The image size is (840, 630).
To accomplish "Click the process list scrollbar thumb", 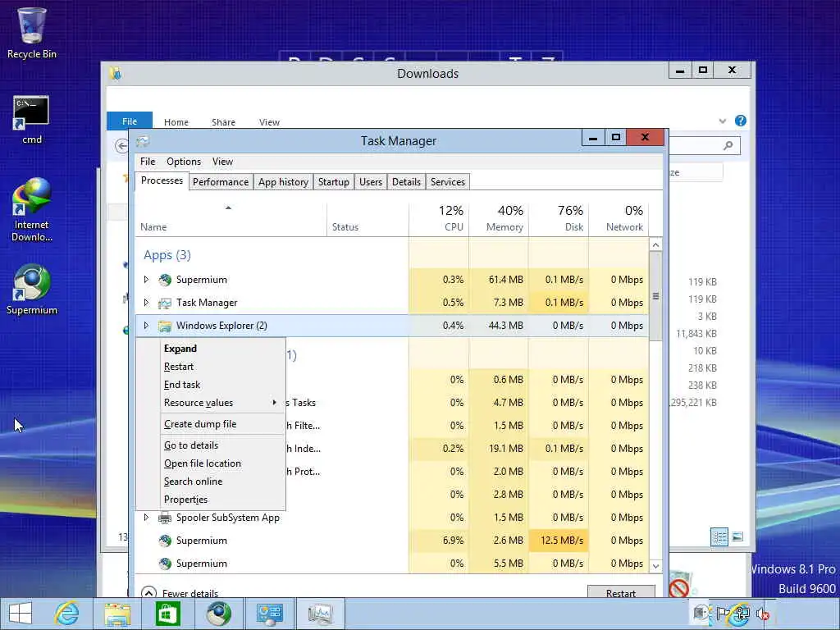I will tap(655, 296).
